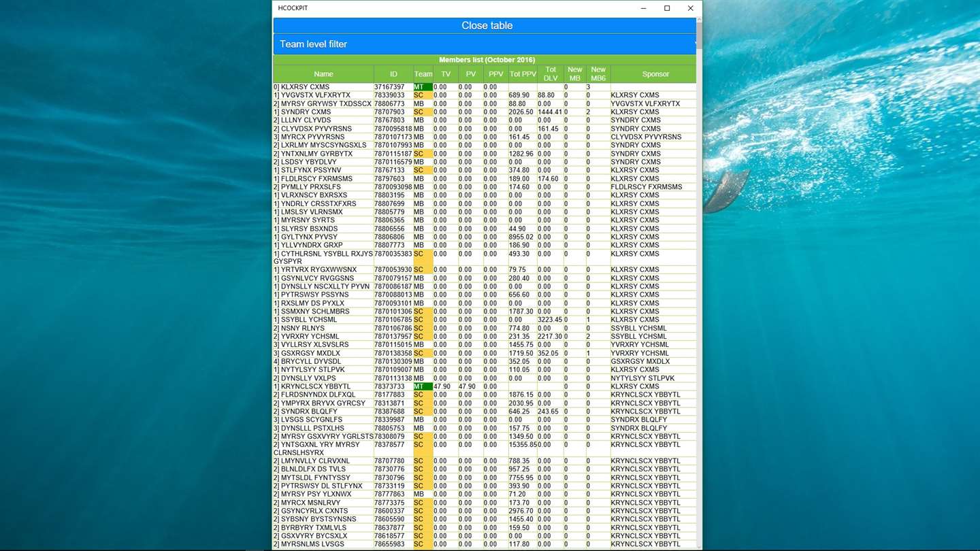Image resolution: width=980 pixels, height=551 pixels.
Task: Click the New MB6 column header
Action: coord(598,74)
